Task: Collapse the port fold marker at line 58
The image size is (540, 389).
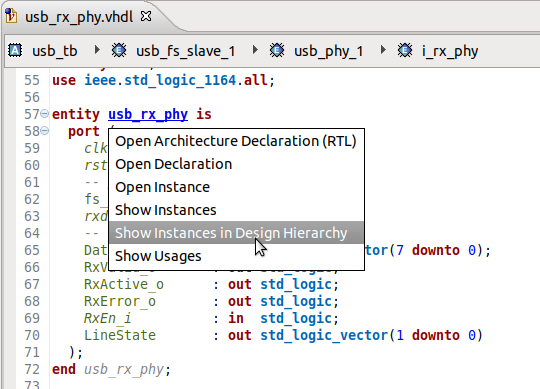Action: 44,131
